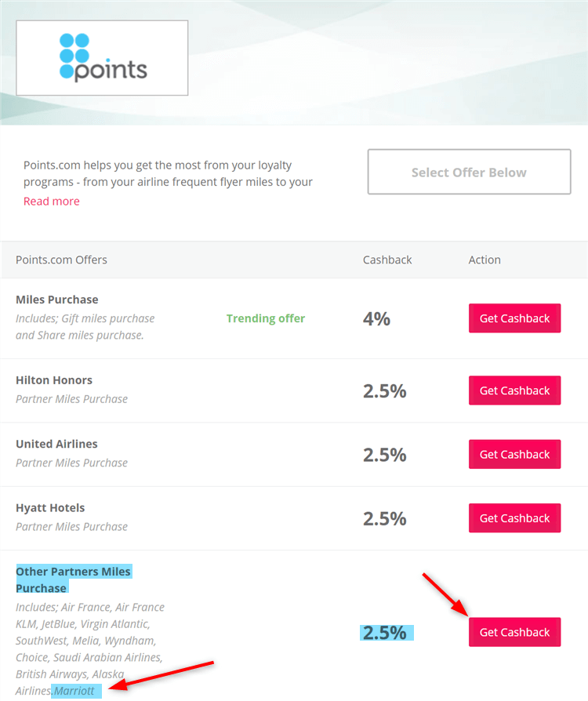Screen dimensions: 588x701
Task: Click the Points logo image
Action: coord(102,58)
